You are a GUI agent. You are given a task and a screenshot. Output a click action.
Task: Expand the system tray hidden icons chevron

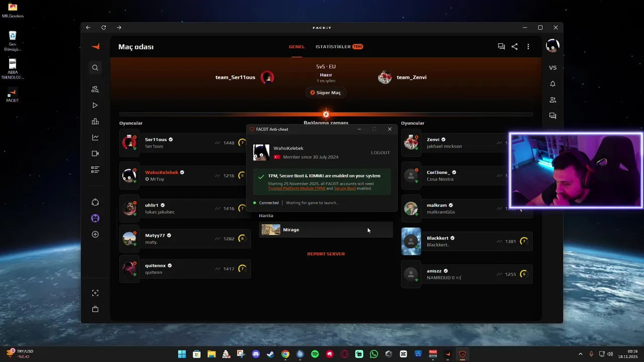click(x=580, y=354)
